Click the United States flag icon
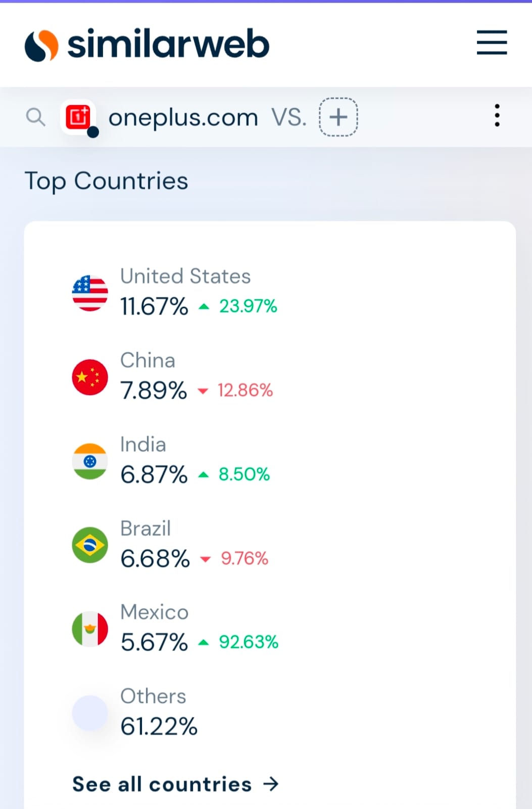 (x=90, y=293)
